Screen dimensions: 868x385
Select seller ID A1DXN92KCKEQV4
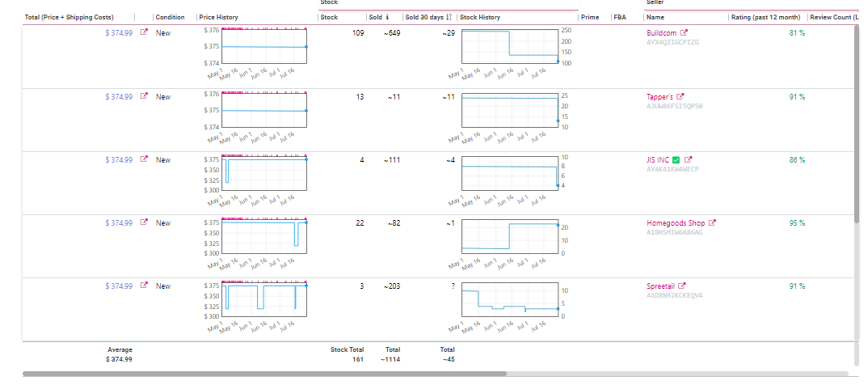674,295
